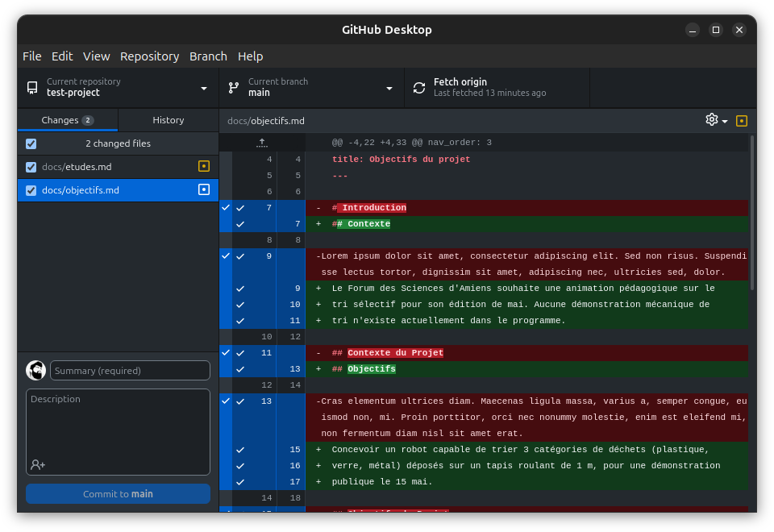The height and width of the screenshot is (532, 774).
Task: Click the removed line '# Introduction'
Action: 526,208
